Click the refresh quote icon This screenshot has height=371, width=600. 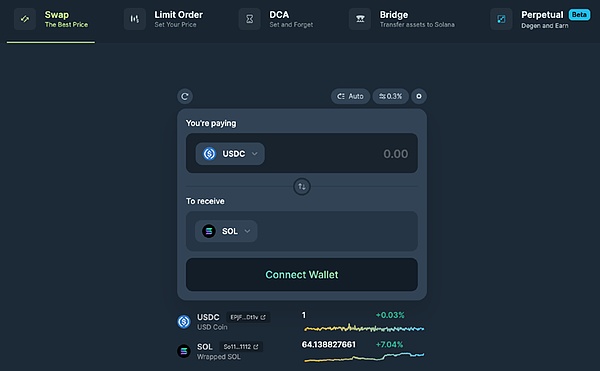point(185,96)
